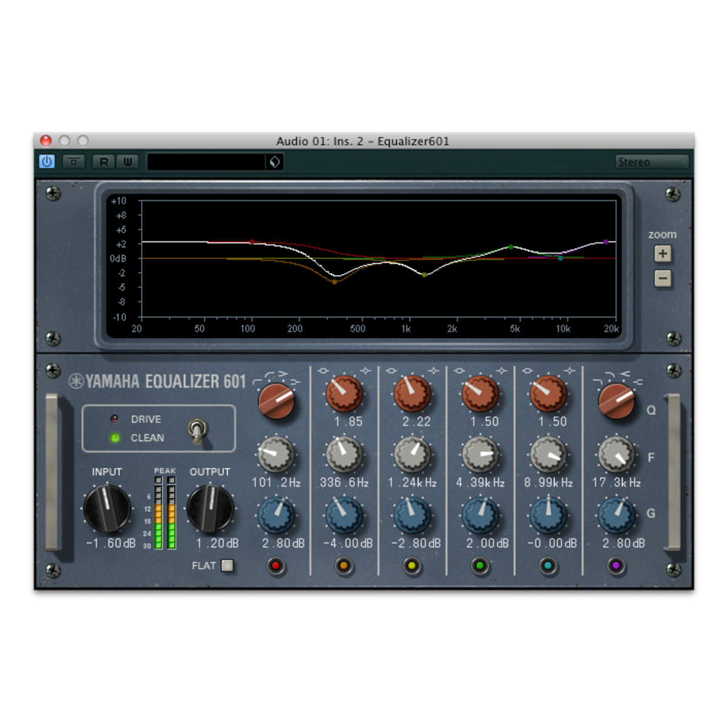728x728 pixels.
Task: Click the frequency knob at 336.6Hz
Action: [344, 454]
